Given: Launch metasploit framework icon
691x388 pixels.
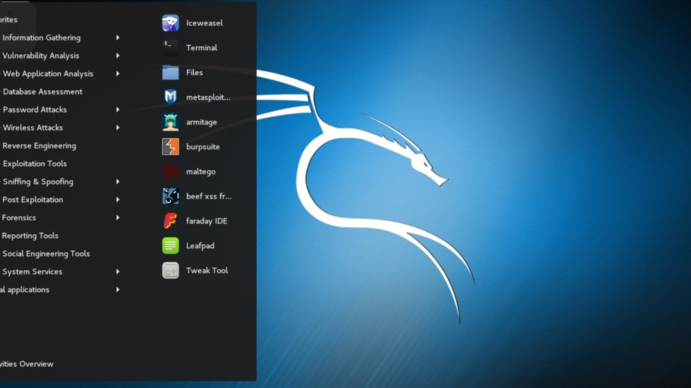Looking at the screenshot, I should [170, 97].
